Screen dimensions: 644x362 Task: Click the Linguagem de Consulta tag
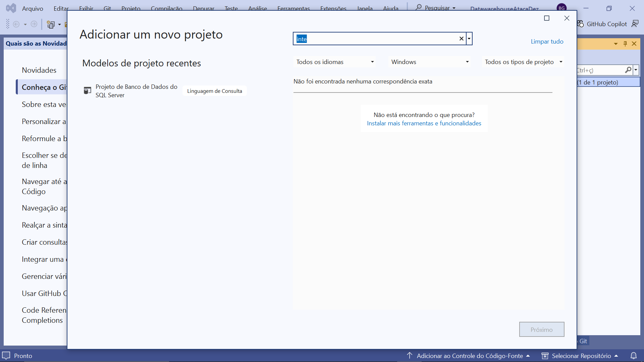(x=215, y=91)
